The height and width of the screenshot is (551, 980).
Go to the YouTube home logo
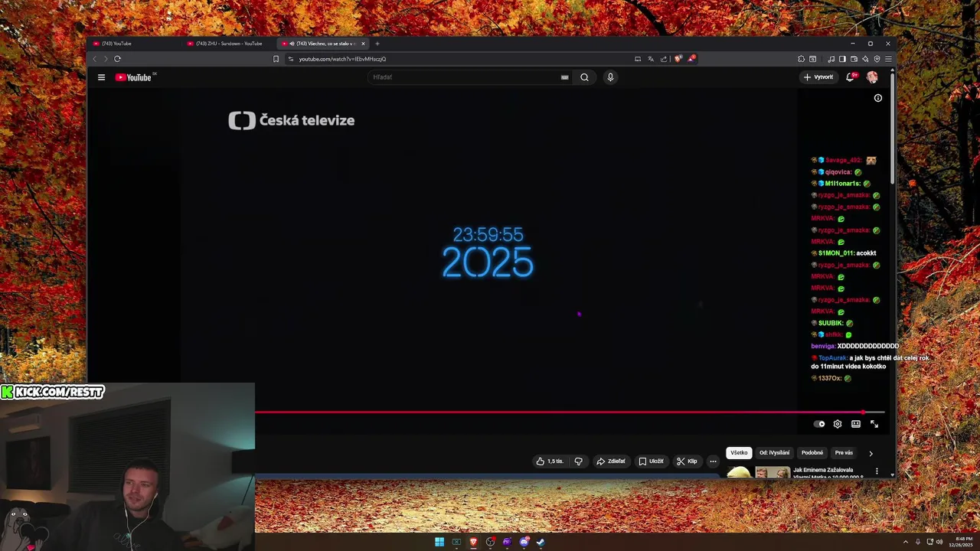point(135,77)
